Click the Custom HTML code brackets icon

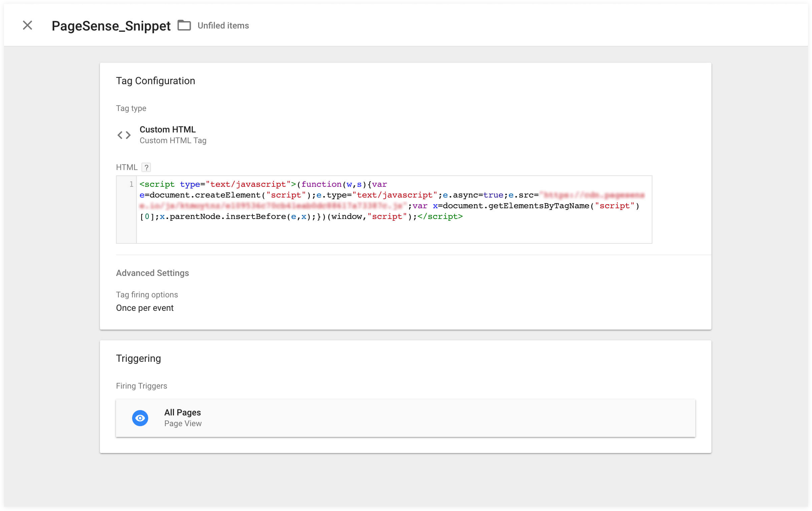pos(124,135)
